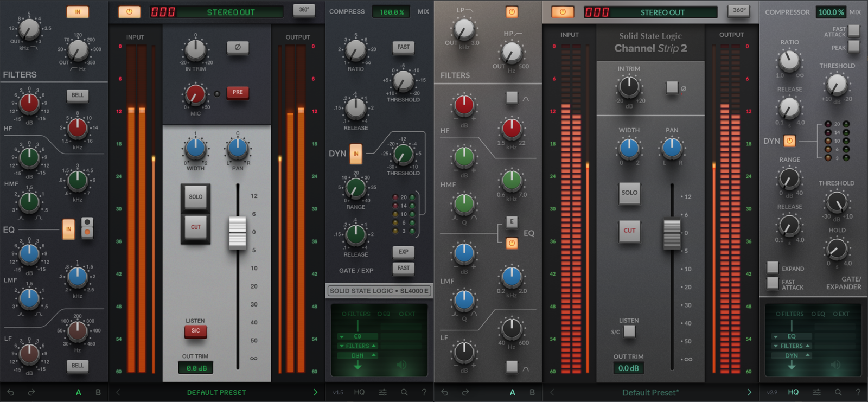Toggle LISTEN S/C checkbox in Channel Strip 2
The height and width of the screenshot is (402, 868).
(x=629, y=331)
